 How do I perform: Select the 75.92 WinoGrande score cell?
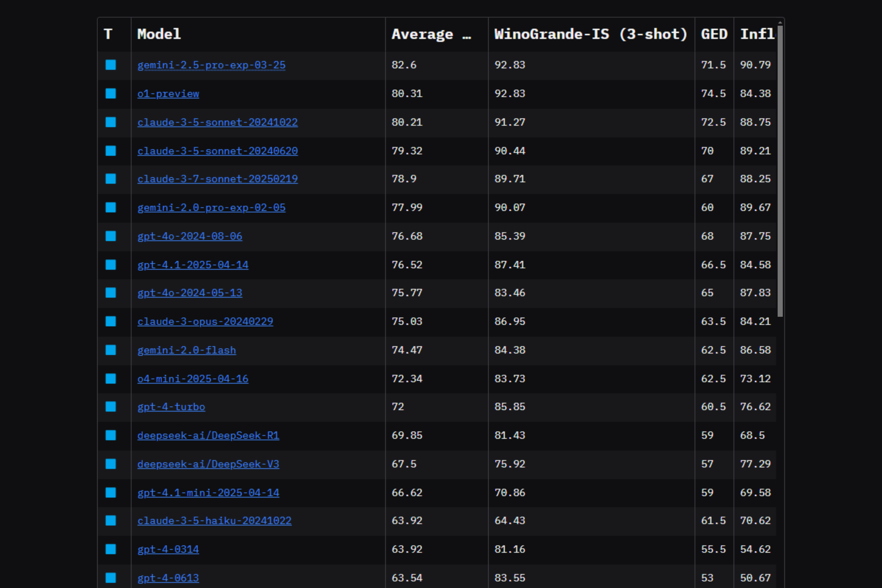(x=591, y=464)
